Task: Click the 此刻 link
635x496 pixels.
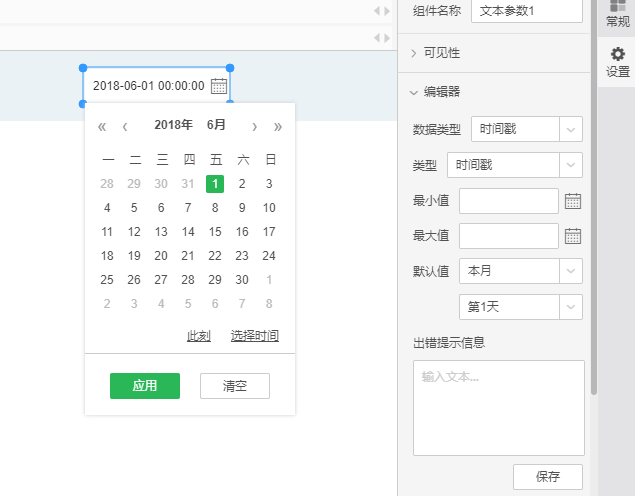Action: [x=199, y=336]
